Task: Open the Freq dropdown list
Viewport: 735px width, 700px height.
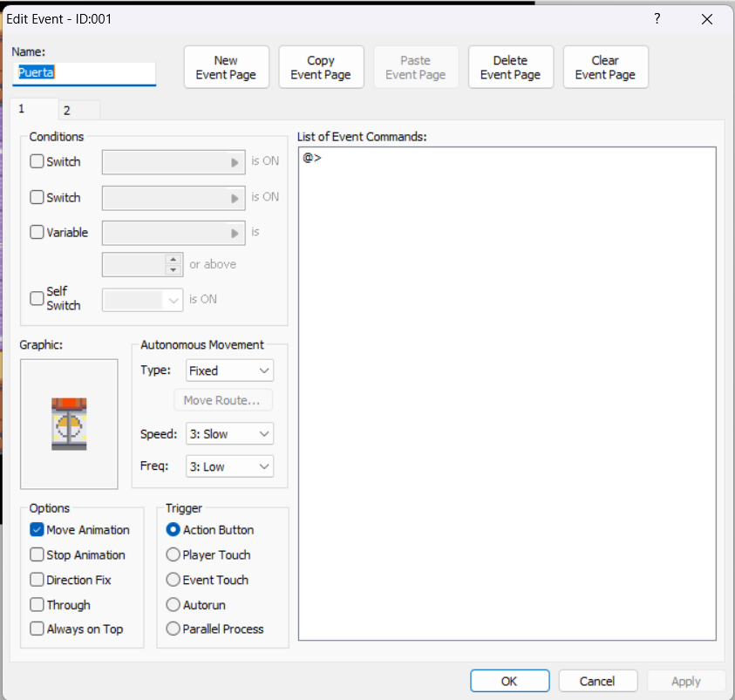Action: pyautogui.click(x=229, y=466)
